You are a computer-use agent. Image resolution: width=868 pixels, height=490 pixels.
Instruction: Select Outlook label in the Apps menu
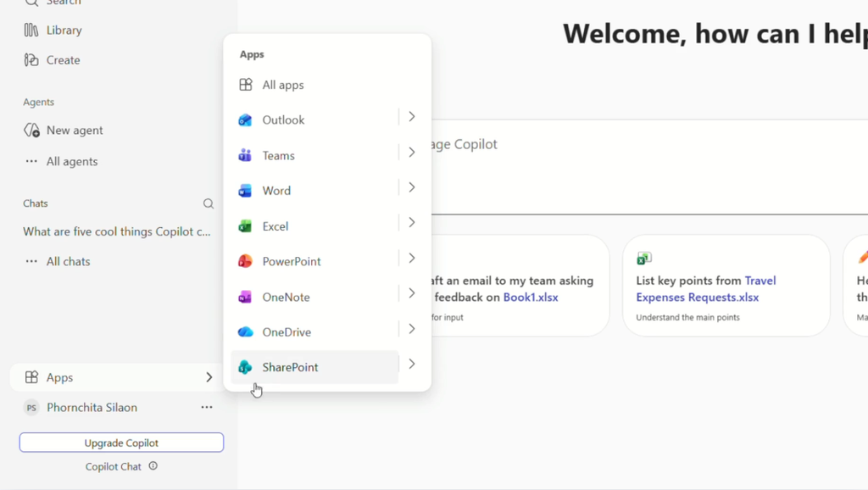pyautogui.click(x=283, y=120)
